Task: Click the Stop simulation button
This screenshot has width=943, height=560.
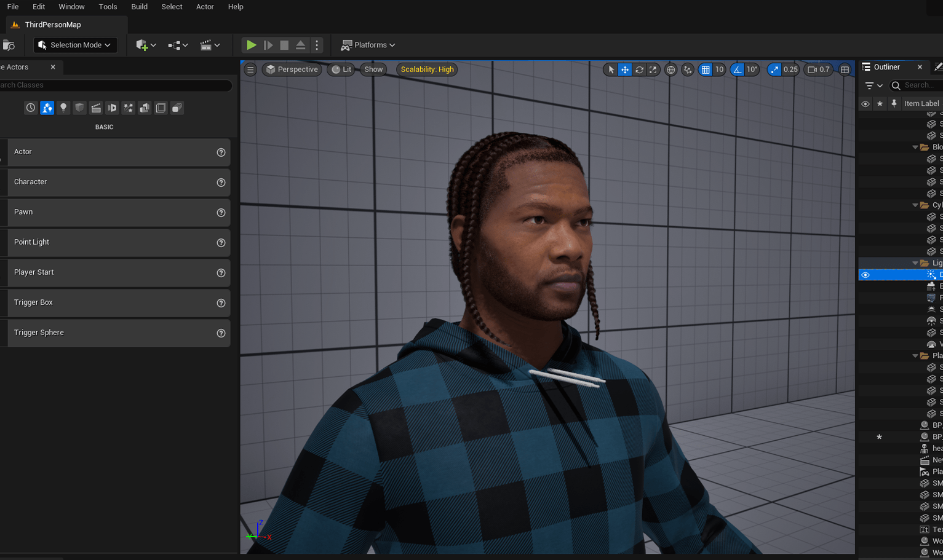Action: click(284, 45)
